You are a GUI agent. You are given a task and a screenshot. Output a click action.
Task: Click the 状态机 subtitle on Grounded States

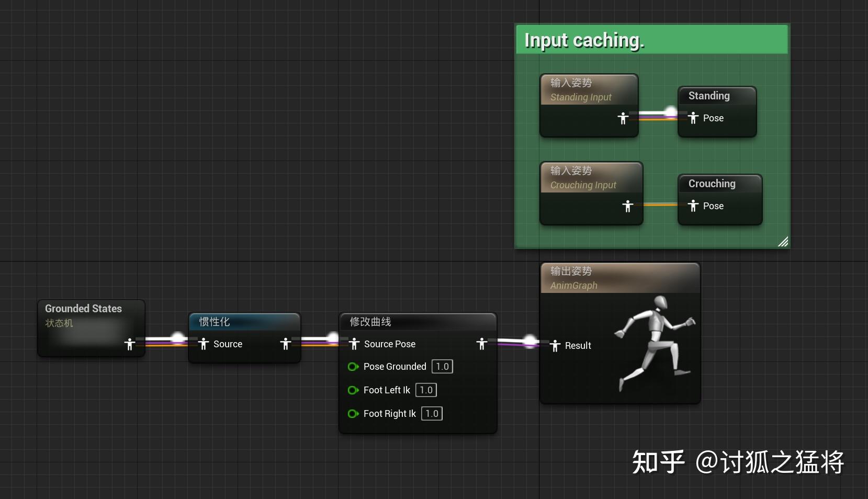coord(59,323)
